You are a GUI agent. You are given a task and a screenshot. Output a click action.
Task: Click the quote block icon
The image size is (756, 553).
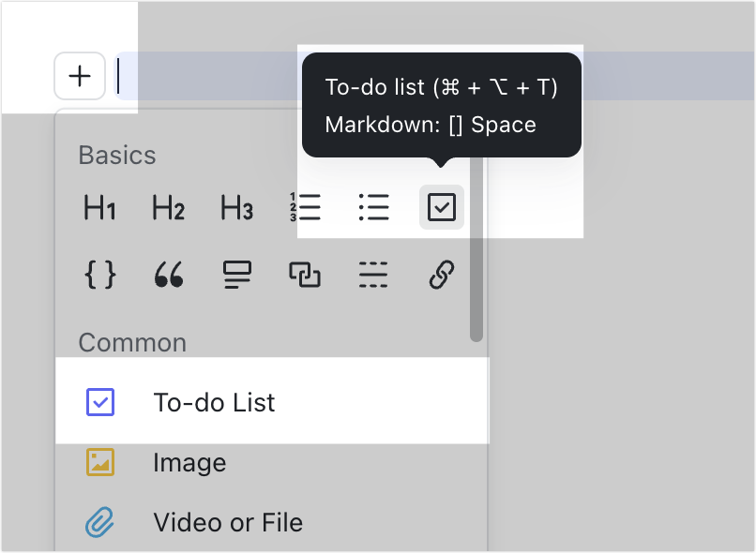168,275
